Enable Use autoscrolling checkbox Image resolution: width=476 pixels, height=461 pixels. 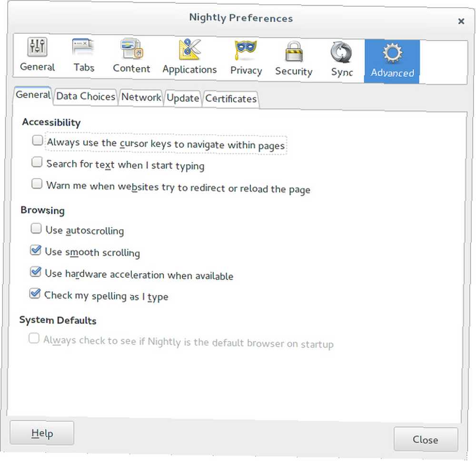[36, 228]
